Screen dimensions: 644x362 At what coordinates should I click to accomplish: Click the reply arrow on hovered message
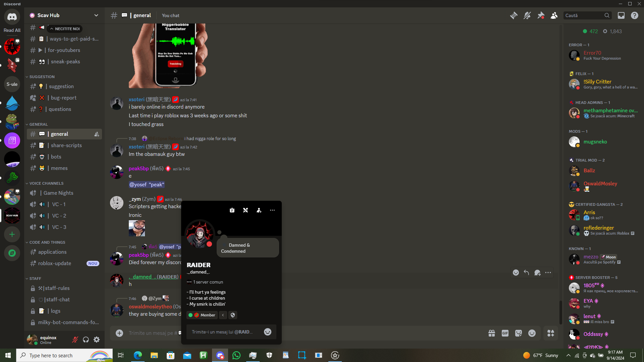click(526, 273)
